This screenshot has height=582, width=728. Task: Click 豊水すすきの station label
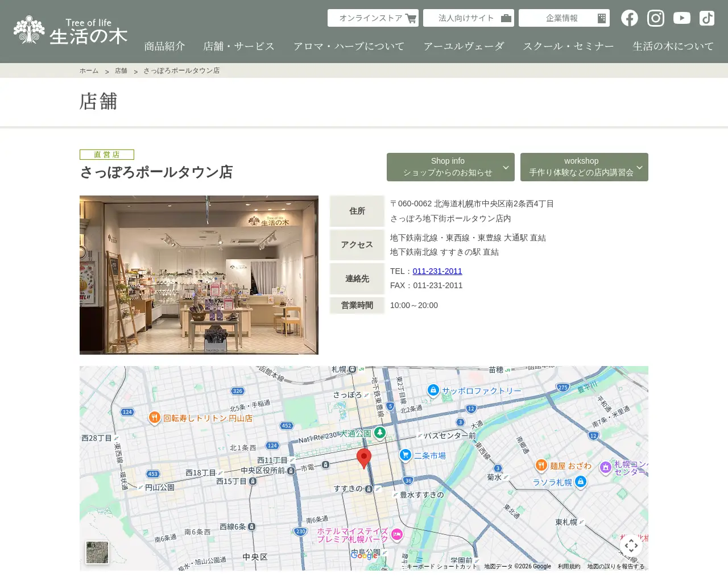point(421,495)
